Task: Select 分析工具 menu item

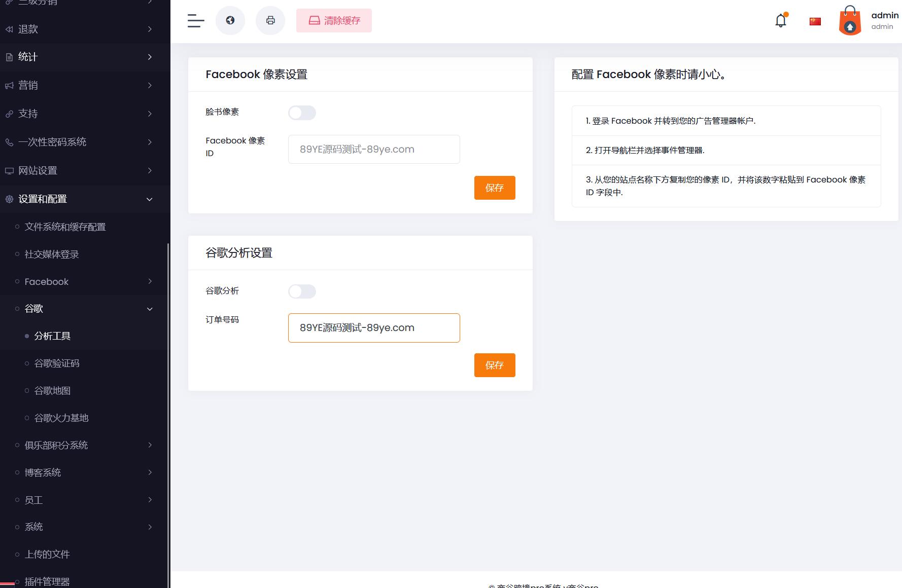Action: pos(52,336)
